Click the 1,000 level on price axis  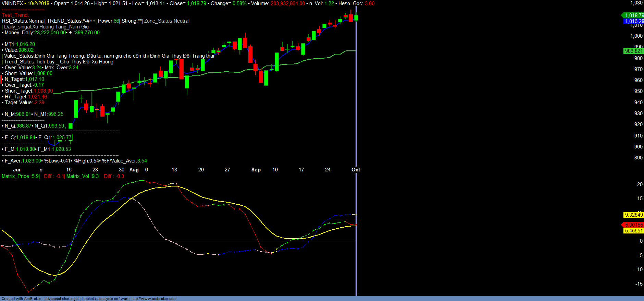[636, 36]
